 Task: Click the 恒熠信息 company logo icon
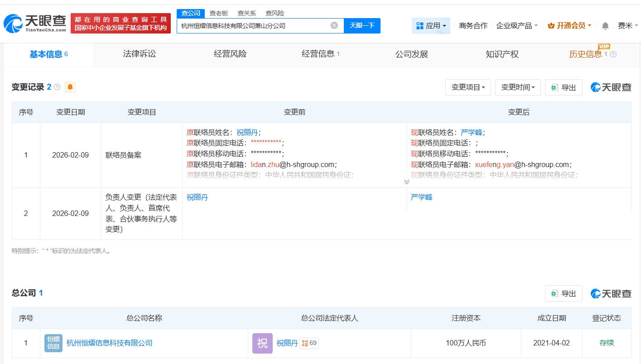(53, 343)
